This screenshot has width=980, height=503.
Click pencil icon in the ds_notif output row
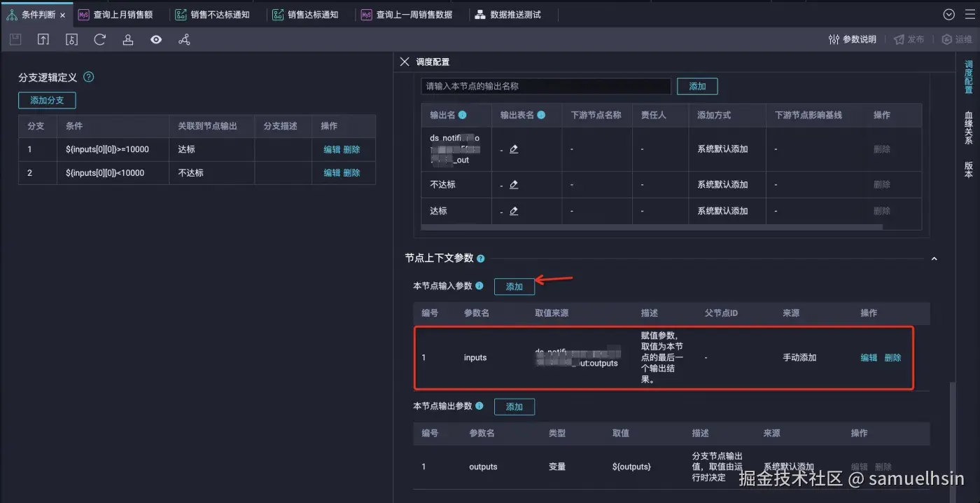(514, 149)
